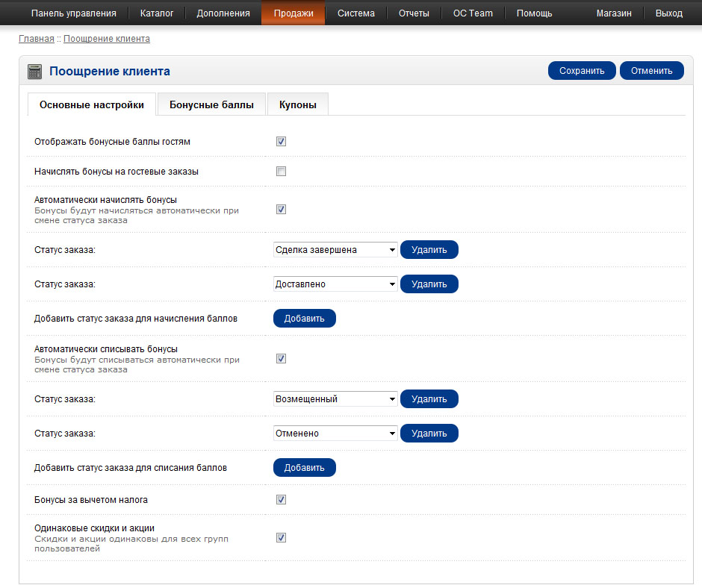Viewport: 702px width, 588px height.
Task: Add an order status for списания баллов
Action: (305, 468)
